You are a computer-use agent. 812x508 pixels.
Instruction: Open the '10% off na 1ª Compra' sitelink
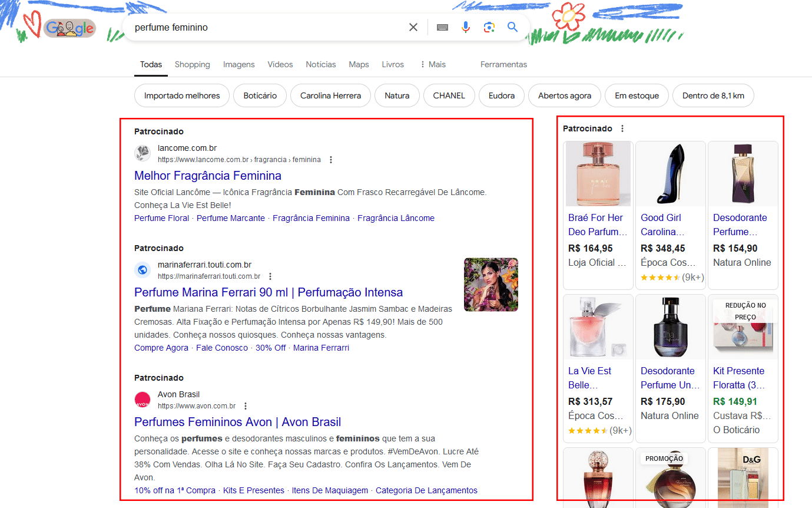tap(175, 490)
